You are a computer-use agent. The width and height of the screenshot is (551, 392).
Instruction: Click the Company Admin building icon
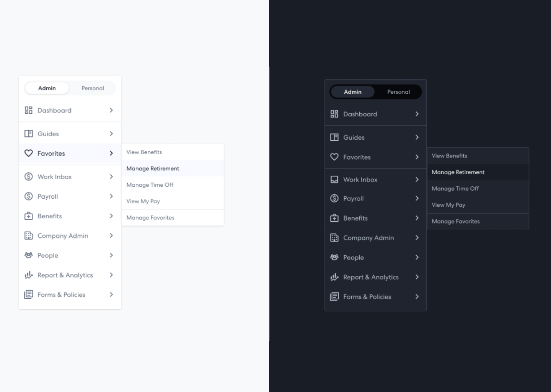coord(29,235)
